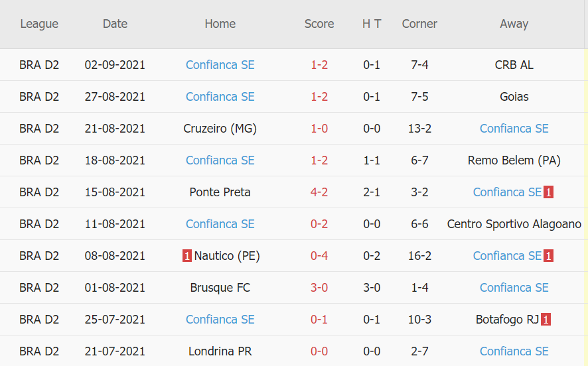Click the H T column header
This screenshot has height=366, width=588.
(x=372, y=24)
